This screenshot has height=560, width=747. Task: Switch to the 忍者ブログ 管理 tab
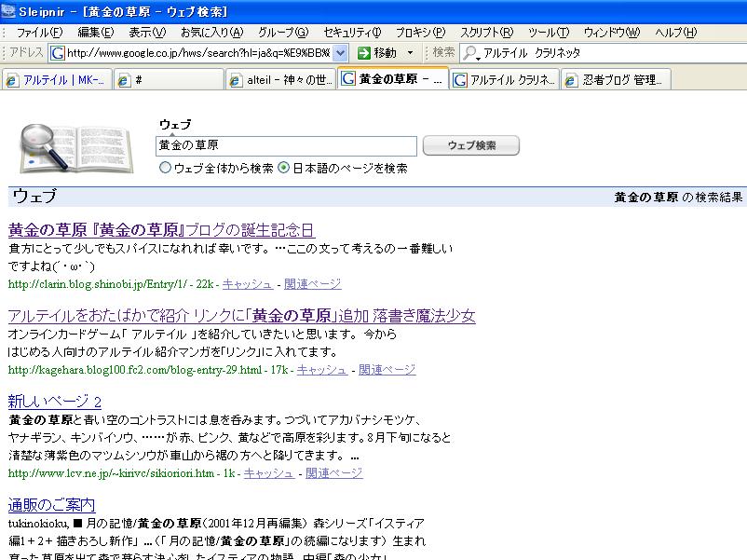[616, 80]
